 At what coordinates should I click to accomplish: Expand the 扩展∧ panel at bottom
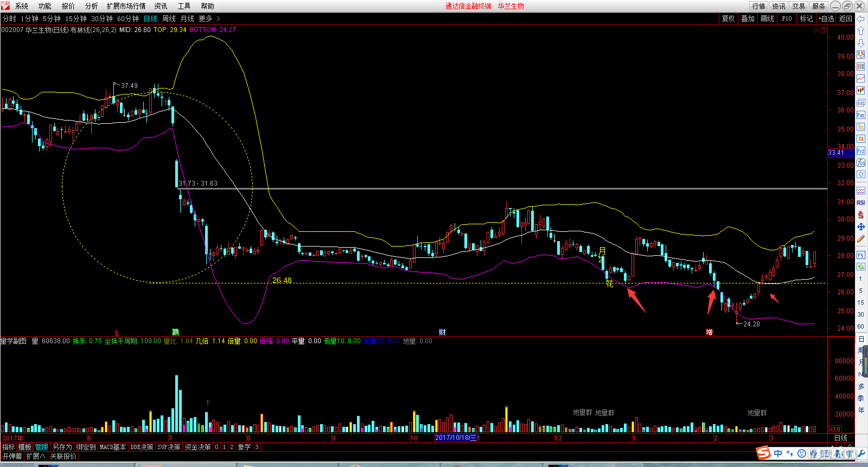point(36,456)
